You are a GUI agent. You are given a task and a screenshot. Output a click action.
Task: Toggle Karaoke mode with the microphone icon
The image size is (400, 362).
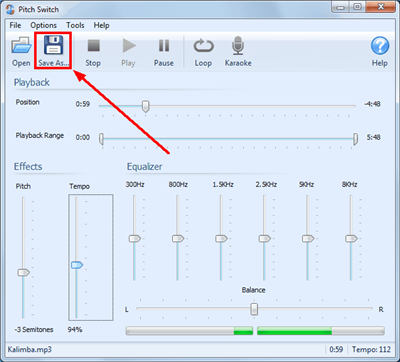pos(238,46)
